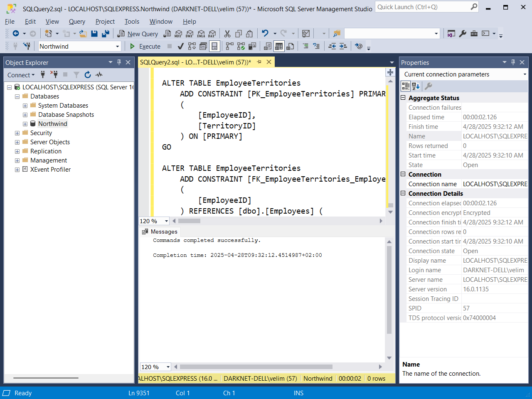Open the Query menu

tap(77, 22)
